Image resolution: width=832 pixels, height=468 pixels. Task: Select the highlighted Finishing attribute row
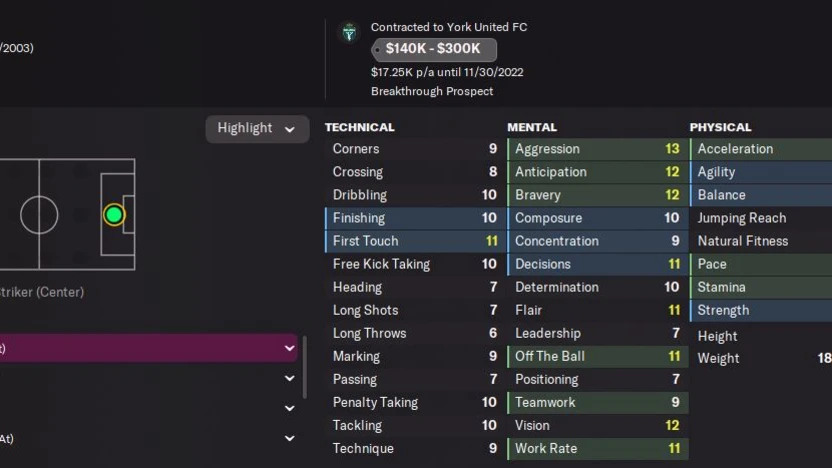(413, 218)
